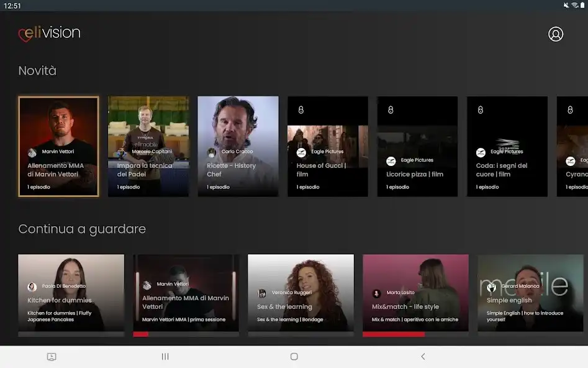
Task: Open Allenamento MMA di Marvin Vettori in Novità
Action: tap(58, 146)
